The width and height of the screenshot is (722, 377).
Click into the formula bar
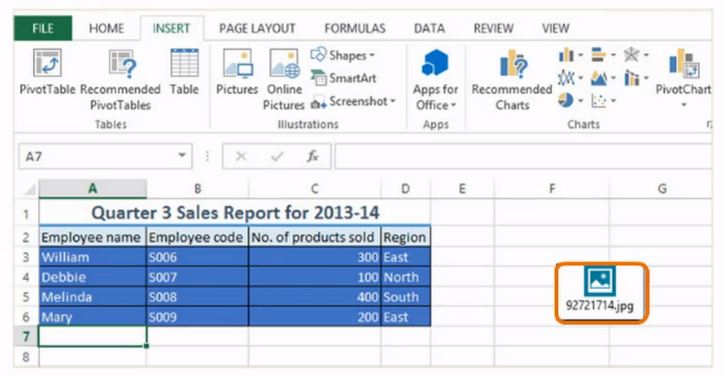click(524, 157)
